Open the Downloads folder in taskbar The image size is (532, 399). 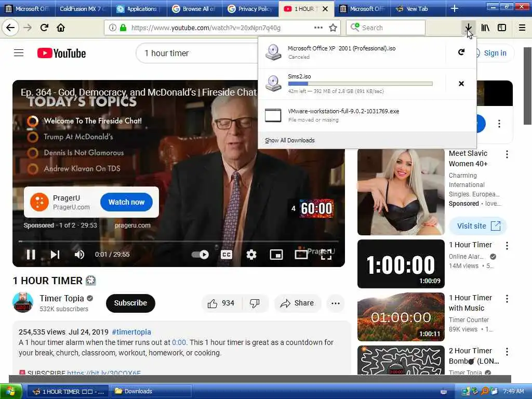pyautogui.click(x=151, y=391)
